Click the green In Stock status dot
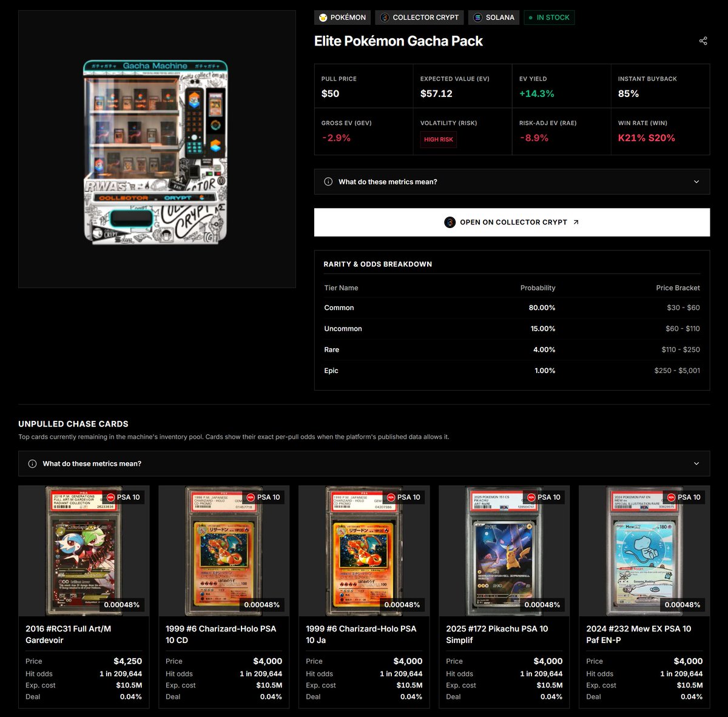The width and height of the screenshot is (728, 717). point(531,18)
